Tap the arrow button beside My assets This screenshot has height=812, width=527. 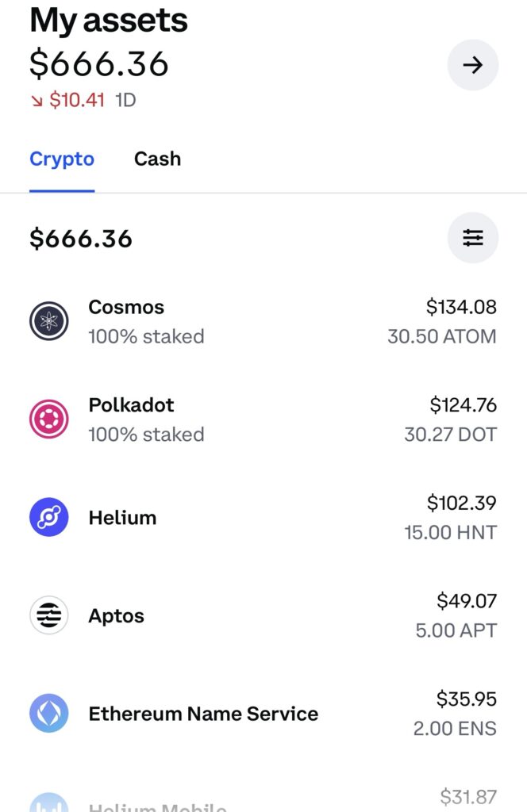coord(472,65)
